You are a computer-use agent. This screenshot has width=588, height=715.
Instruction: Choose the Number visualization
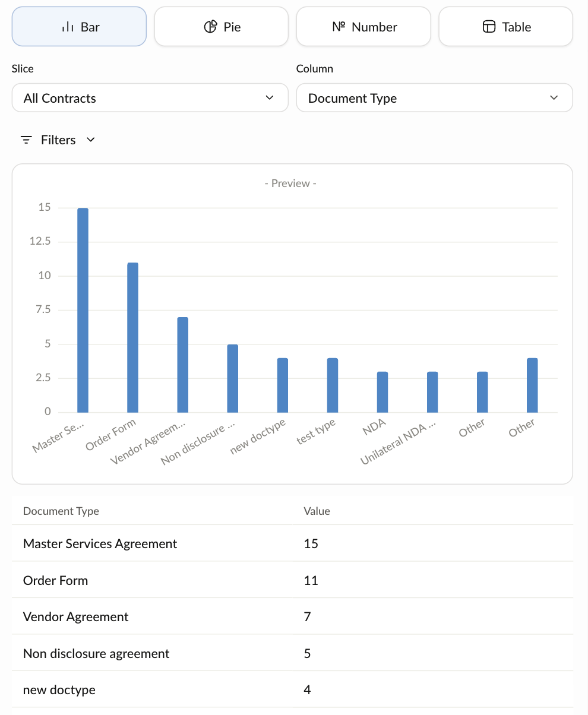point(363,27)
